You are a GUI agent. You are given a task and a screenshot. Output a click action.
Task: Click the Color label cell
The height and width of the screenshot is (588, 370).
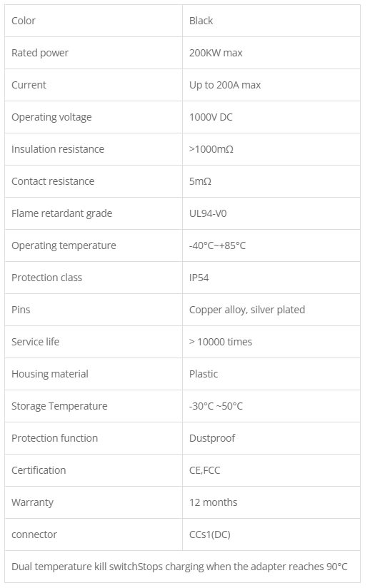click(x=94, y=21)
